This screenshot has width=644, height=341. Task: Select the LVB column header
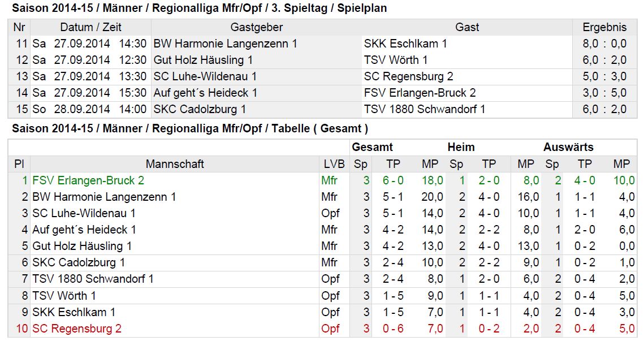click(334, 164)
